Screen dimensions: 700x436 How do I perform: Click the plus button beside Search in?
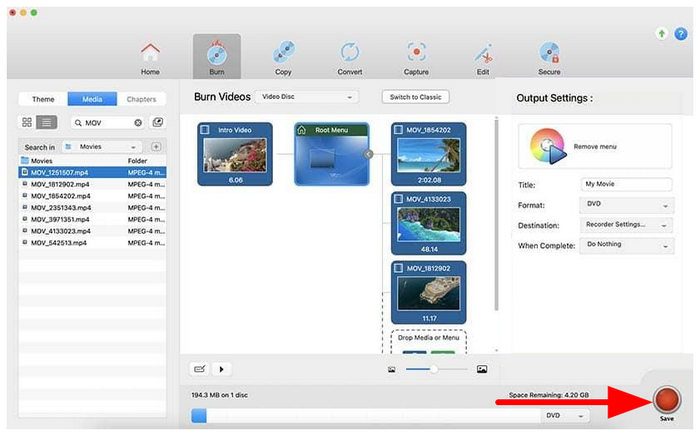tap(156, 147)
